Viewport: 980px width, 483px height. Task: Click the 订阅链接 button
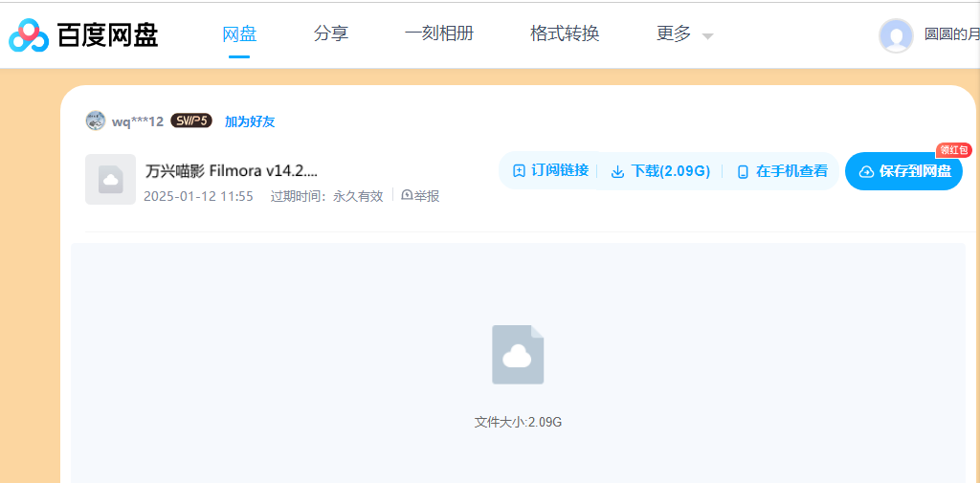(x=550, y=170)
